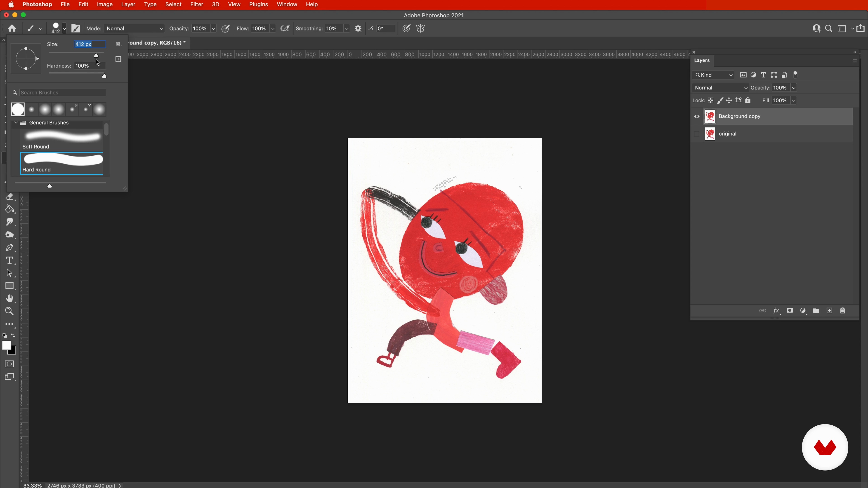Open the Kind filter dropdown in Layers
This screenshot has width=868, height=488.
[x=713, y=75]
